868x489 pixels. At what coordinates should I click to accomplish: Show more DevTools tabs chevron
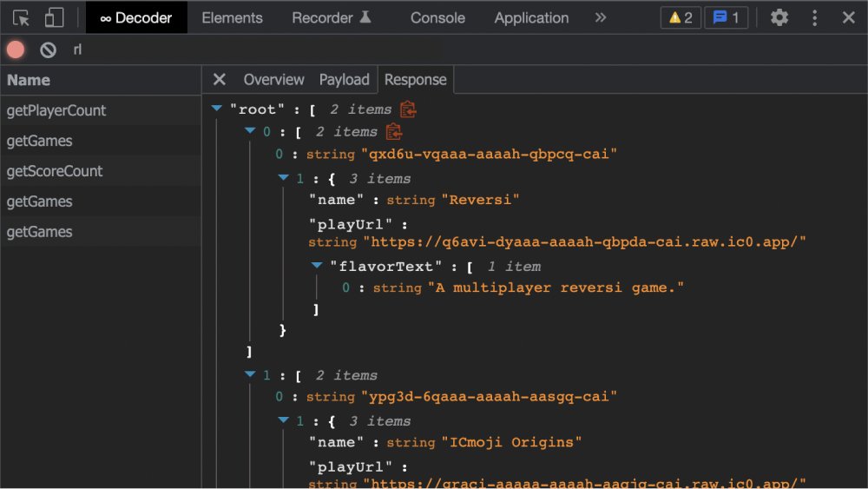[x=601, y=17]
